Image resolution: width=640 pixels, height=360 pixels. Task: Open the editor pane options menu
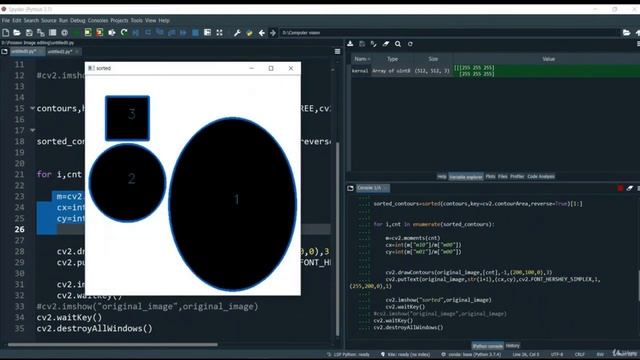337,51
